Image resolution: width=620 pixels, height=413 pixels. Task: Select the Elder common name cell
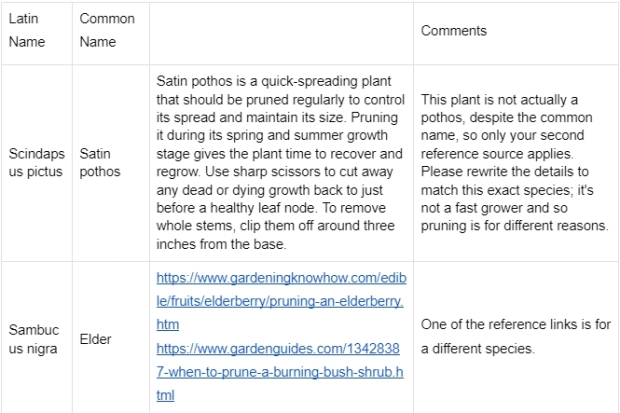[x=111, y=337]
